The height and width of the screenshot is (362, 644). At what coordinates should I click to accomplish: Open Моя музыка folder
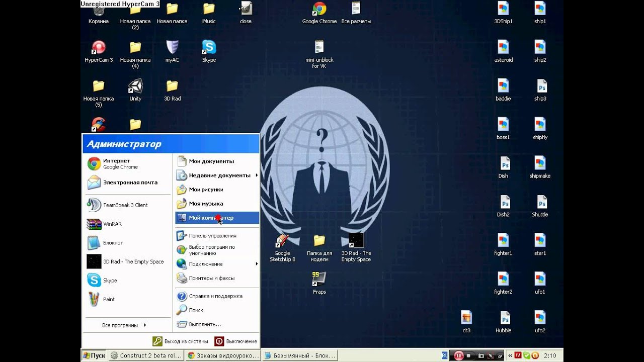217,204
